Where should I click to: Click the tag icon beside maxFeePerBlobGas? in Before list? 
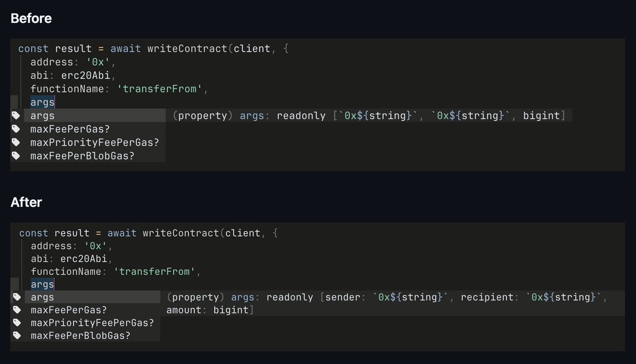[16, 155]
